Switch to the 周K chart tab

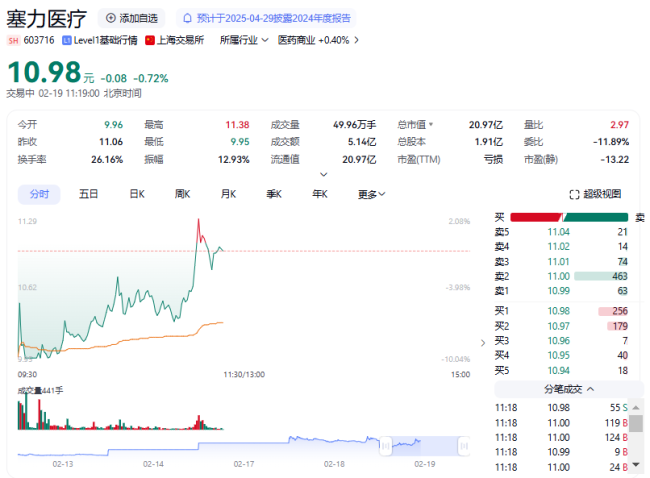pos(182,194)
